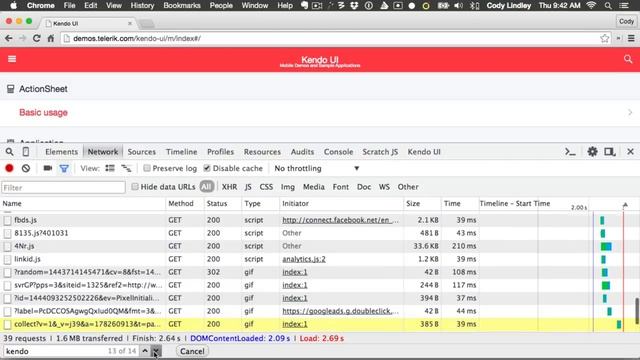The image size is (640, 360).
Task: Open the Kendo UI DevTools tab
Action: 424,152
